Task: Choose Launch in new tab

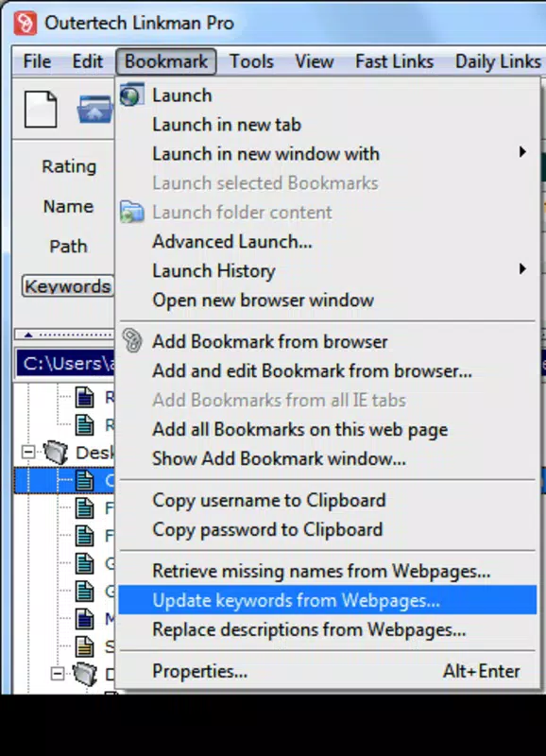Action: (328, 125)
